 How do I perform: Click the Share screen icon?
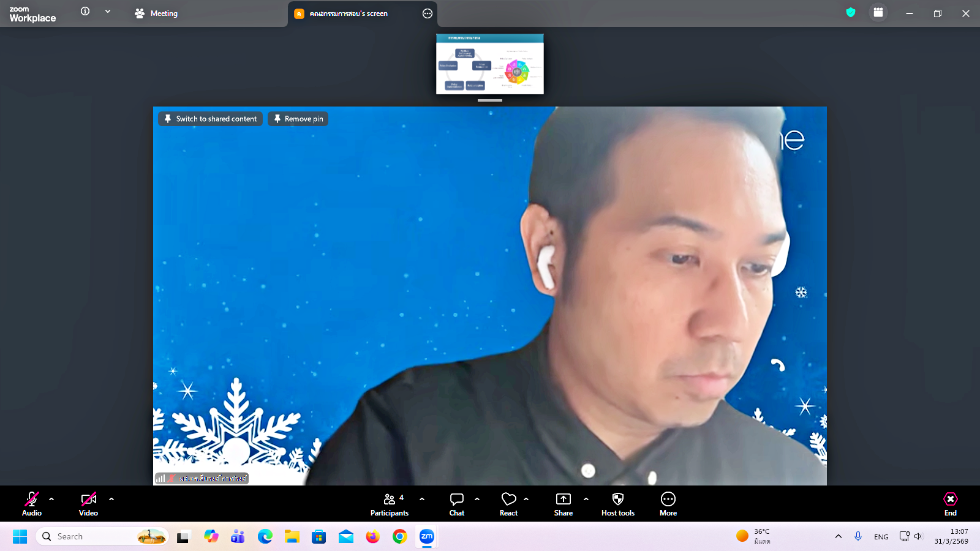[x=563, y=503]
